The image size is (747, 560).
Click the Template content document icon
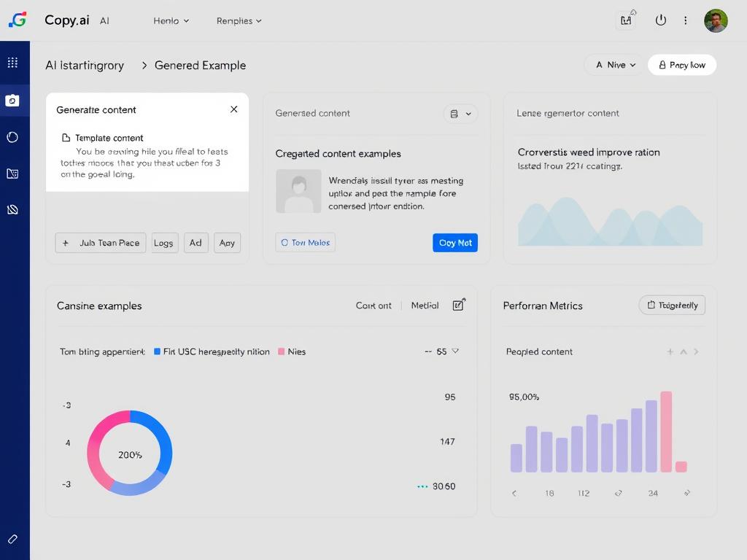[66, 138]
